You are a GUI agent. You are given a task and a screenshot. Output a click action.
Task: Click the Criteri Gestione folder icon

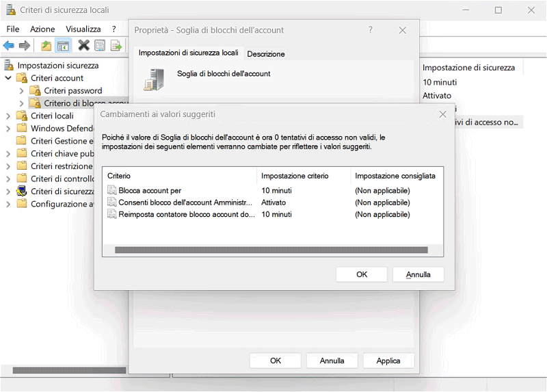click(22, 141)
